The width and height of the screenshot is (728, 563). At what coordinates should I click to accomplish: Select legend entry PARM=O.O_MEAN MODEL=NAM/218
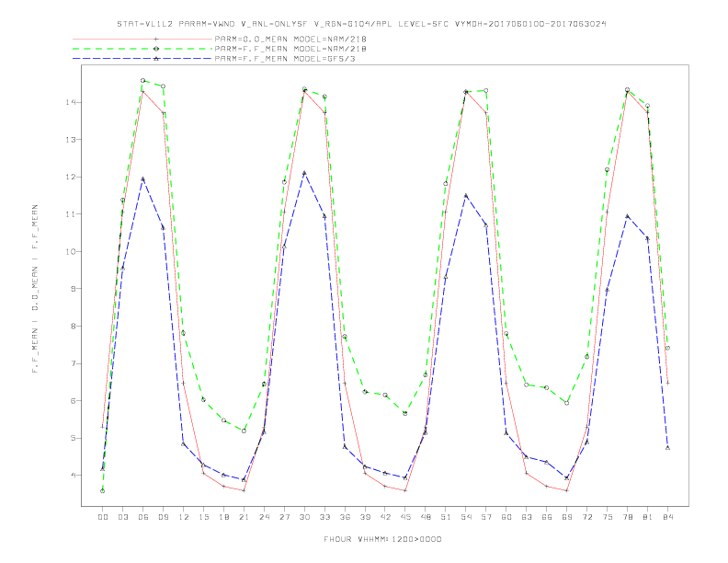[x=290, y=39]
